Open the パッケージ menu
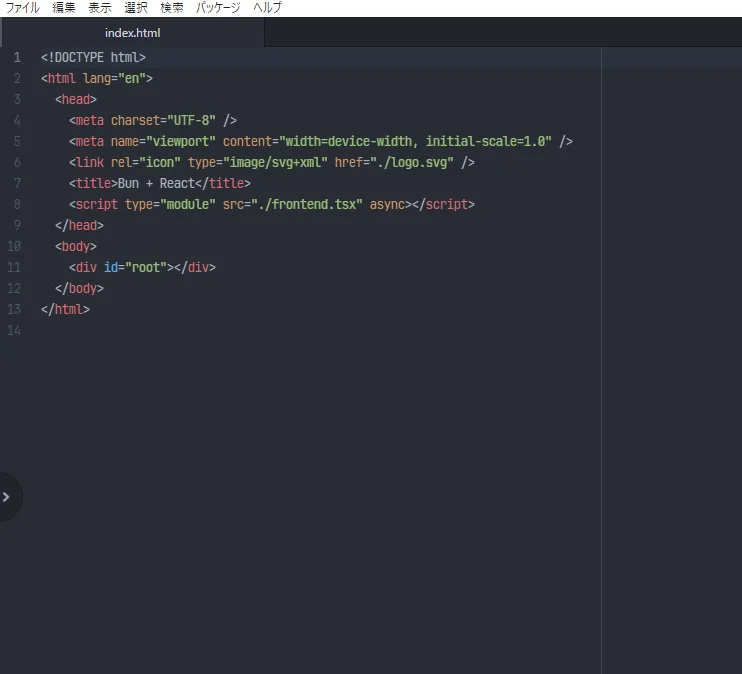The height and width of the screenshot is (674, 742). coord(218,8)
